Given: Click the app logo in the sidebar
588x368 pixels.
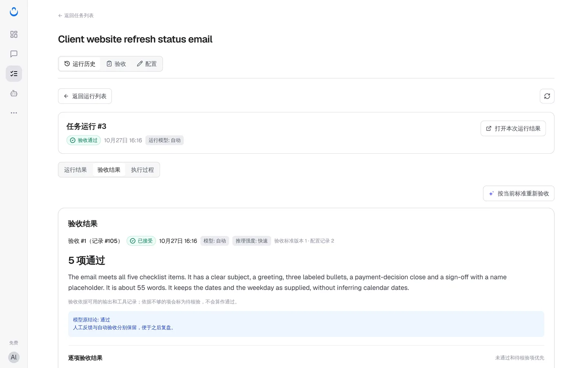Looking at the screenshot, I should pos(14,12).
